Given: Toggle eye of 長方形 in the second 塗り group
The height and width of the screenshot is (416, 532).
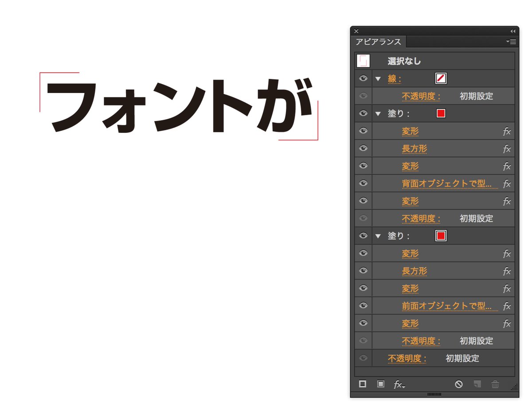Looking at the screenshot, I should coord(364,271).
